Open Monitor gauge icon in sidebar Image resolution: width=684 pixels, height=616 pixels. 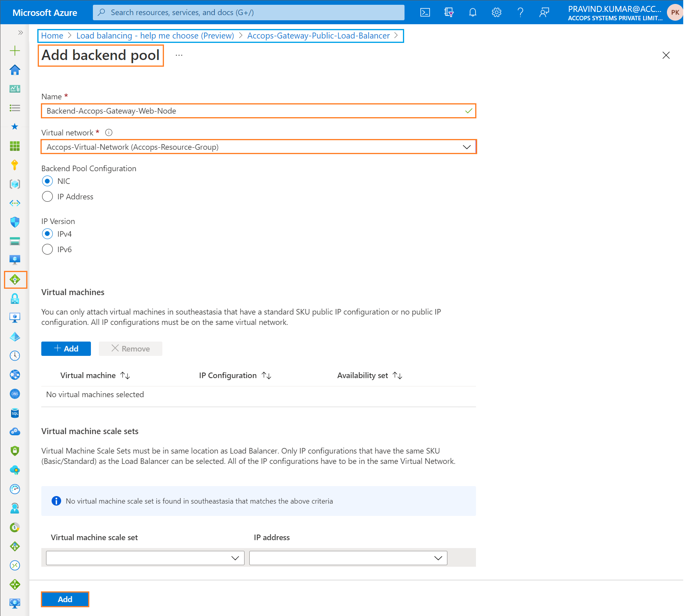(15, 489)
